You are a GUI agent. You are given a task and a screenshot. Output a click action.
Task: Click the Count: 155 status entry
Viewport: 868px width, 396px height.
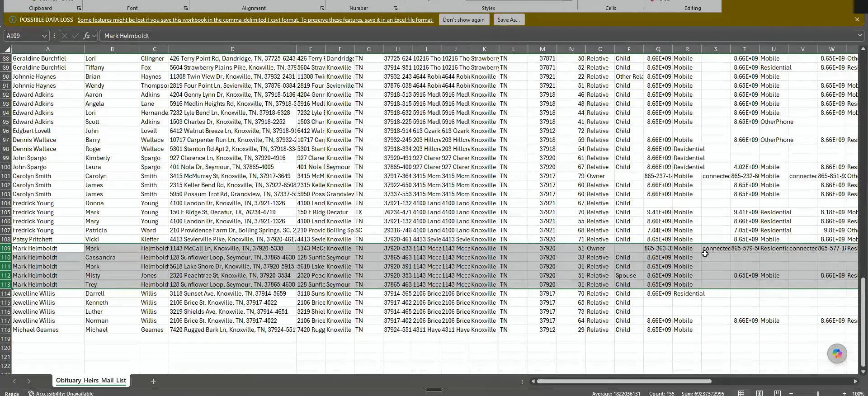click(x=661, y=394)
